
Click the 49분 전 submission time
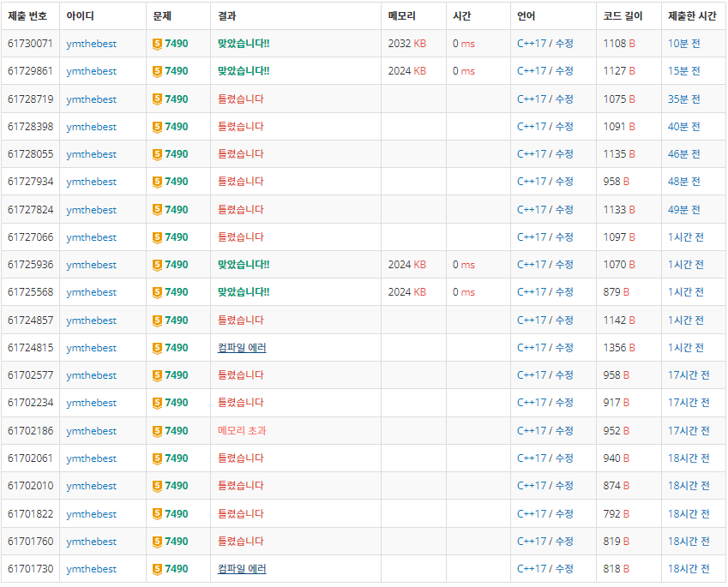point(683,209)
